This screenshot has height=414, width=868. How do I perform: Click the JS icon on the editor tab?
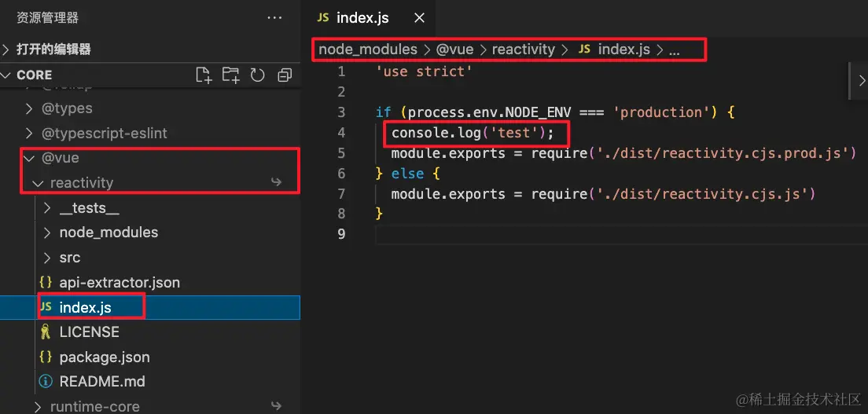click(322, 18)
